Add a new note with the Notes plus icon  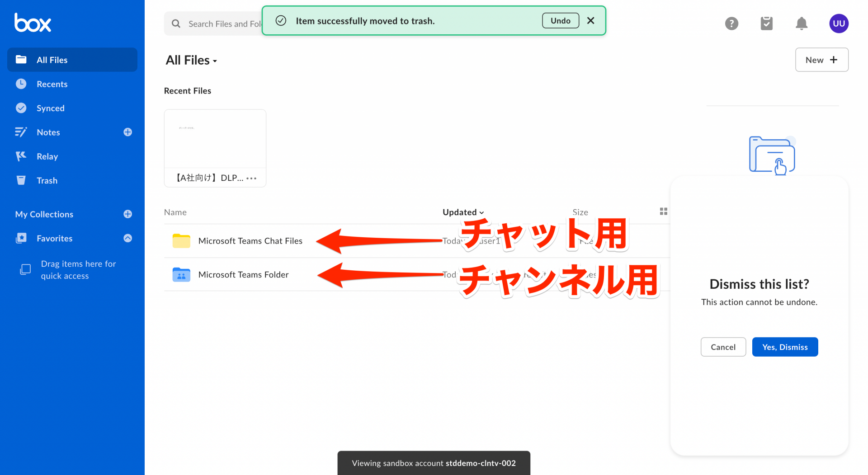point(127,132)
